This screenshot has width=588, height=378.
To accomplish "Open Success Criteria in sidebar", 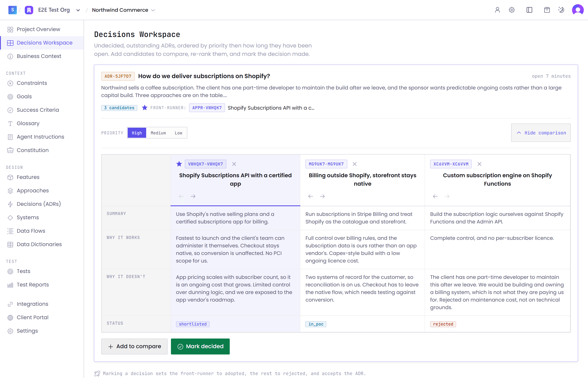I will [42, 110].
